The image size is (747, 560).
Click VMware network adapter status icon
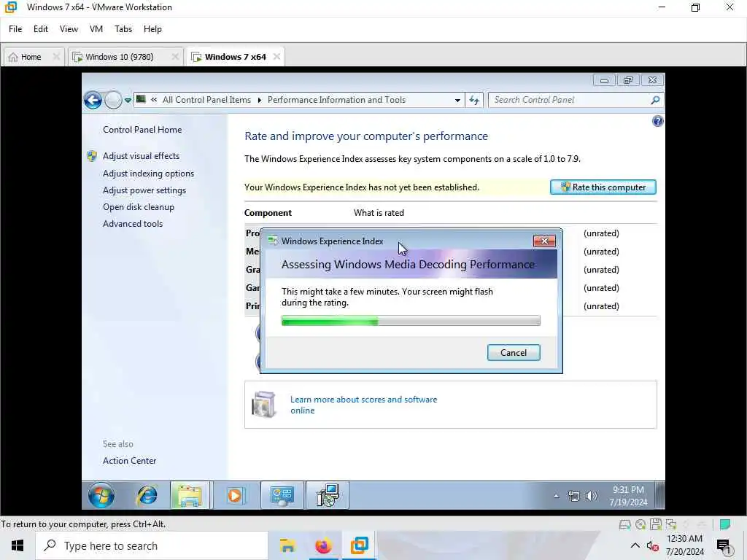[671, 524]
